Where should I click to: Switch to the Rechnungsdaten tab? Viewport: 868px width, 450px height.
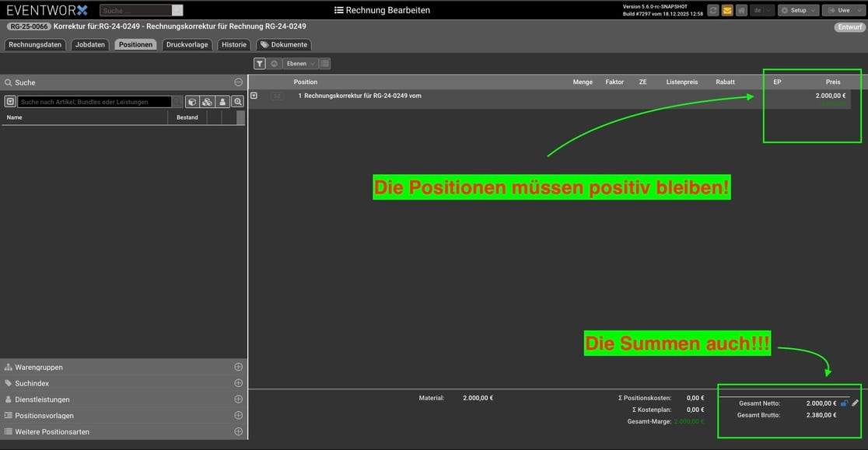pos(35,44)
